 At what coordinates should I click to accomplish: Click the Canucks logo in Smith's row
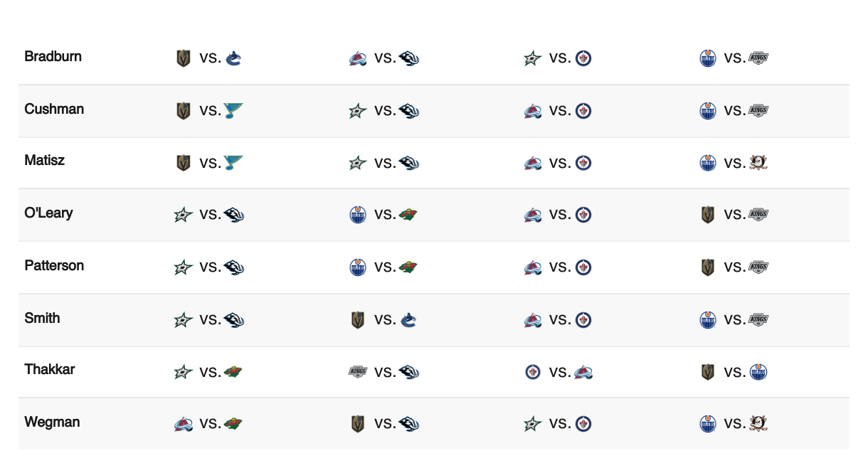[x=408, y=320]
